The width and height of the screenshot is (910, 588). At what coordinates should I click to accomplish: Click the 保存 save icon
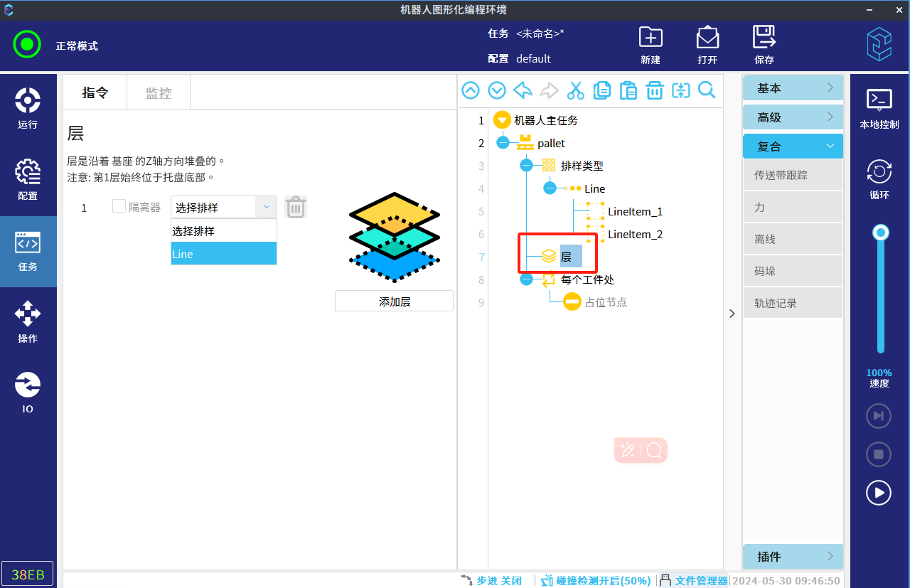pos(764,44)
